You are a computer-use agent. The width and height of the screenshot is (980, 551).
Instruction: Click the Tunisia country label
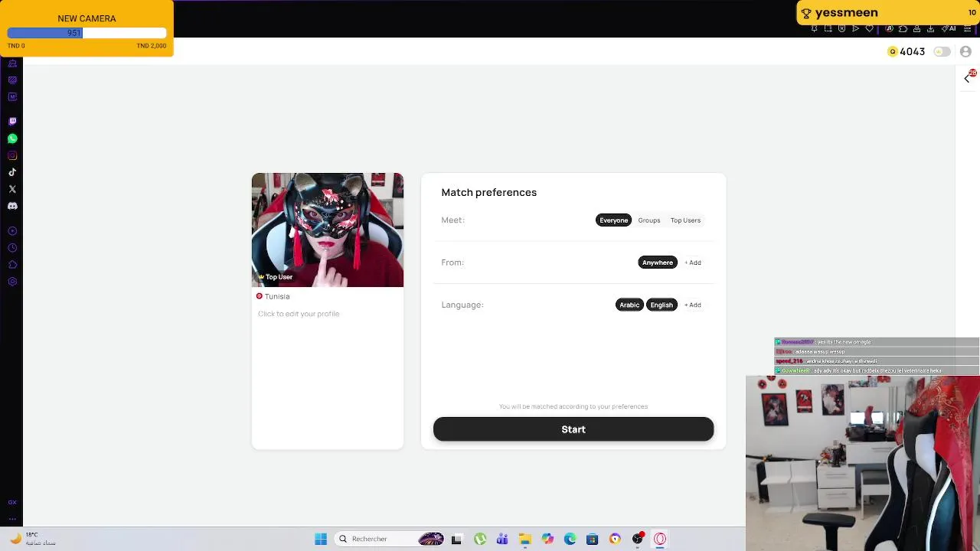coord(277,296)
